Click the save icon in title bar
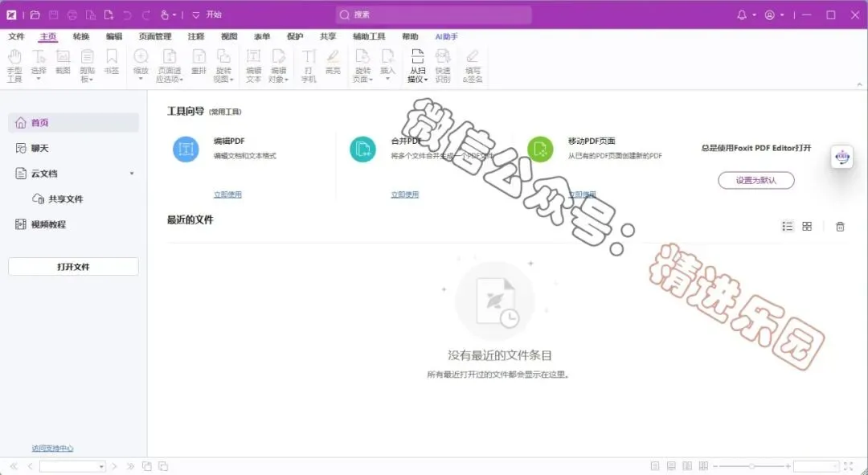 (54, 15)
